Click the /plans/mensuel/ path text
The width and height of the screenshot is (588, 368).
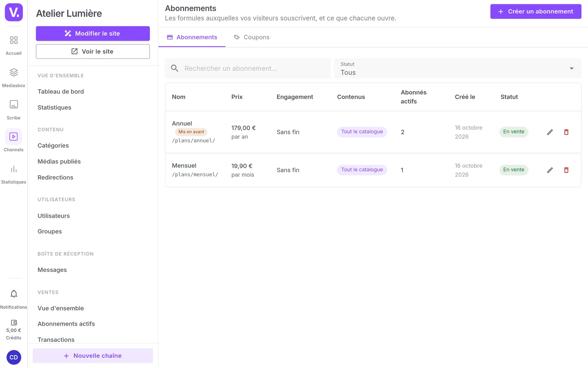point(195,174)
